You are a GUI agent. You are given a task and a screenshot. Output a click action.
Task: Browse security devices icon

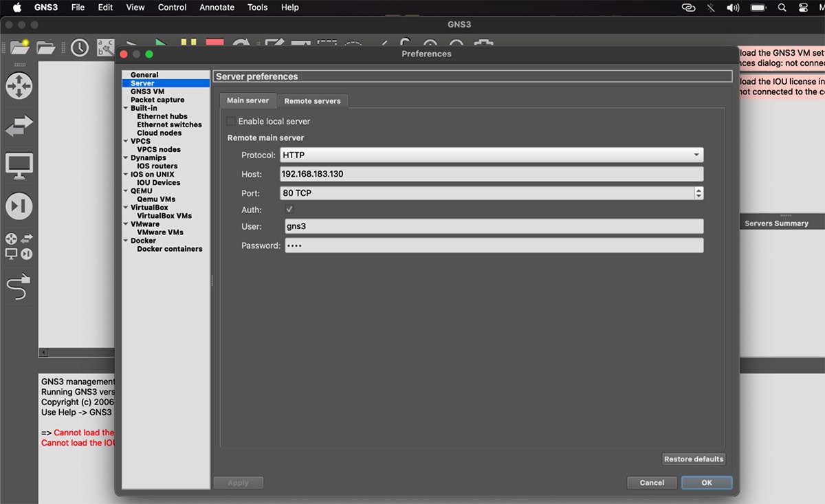point(19,206)
